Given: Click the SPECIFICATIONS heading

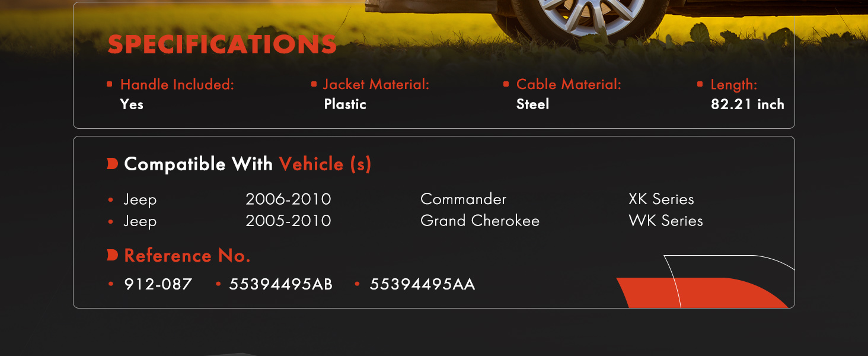Looking at the screenshot, I should 222,45.
